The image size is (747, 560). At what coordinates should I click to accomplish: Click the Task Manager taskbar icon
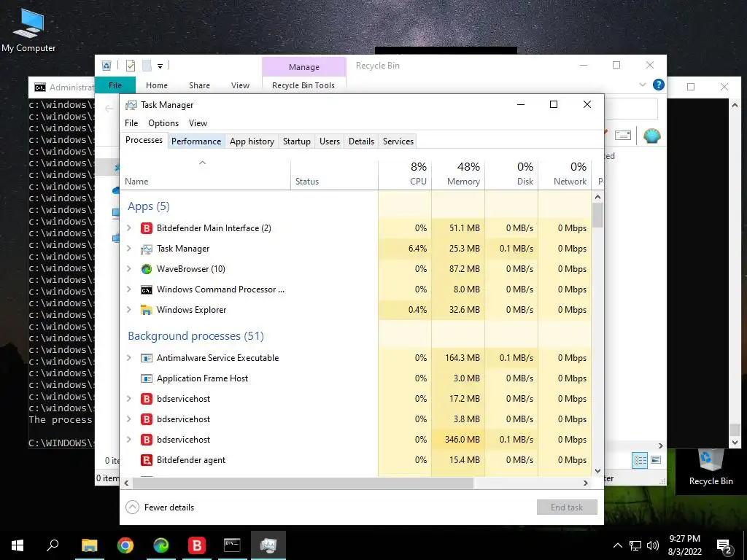[x=268, y=545]
